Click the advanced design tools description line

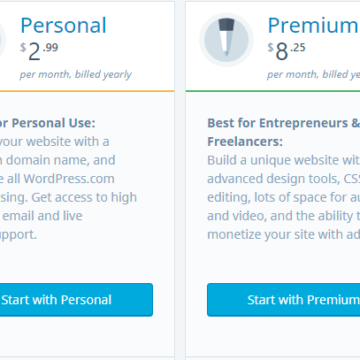[283, 179]
